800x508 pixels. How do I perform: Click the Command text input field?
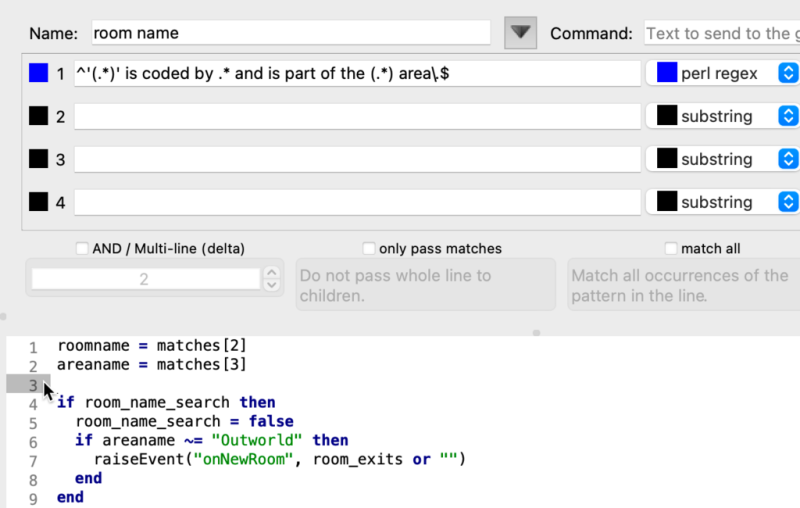(x=720, y=33)
